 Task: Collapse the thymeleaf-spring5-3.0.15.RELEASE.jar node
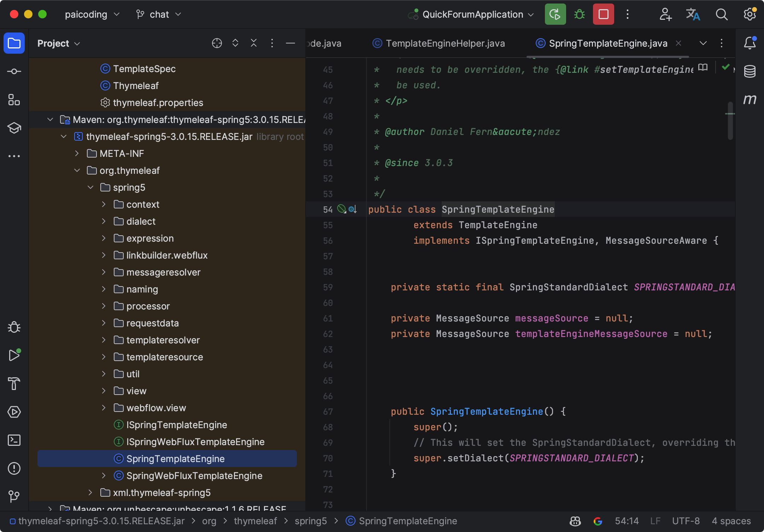click(x=64, y=137)
